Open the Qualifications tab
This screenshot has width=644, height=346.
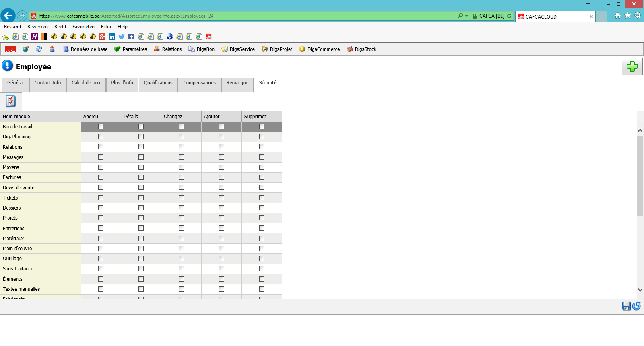click(158, 84)
